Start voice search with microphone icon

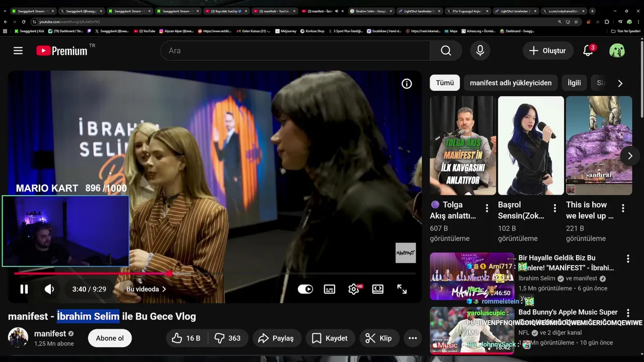tap(480, 50)
